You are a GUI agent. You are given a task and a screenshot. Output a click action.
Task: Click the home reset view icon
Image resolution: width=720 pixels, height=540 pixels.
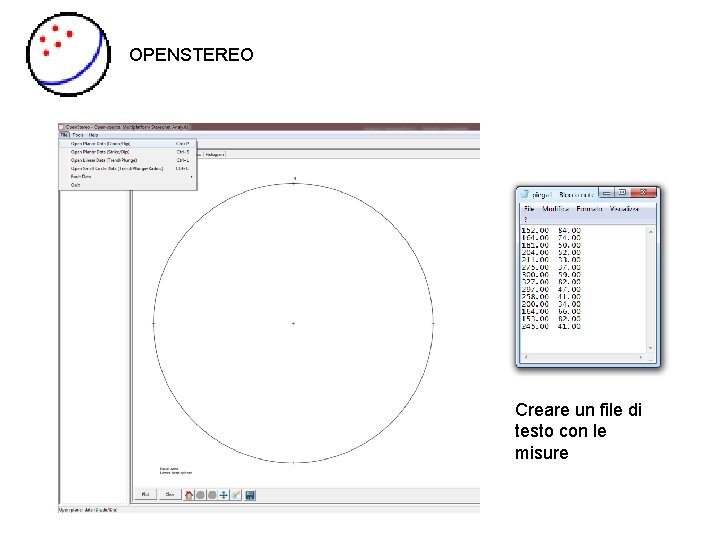[x=189, y=495]
